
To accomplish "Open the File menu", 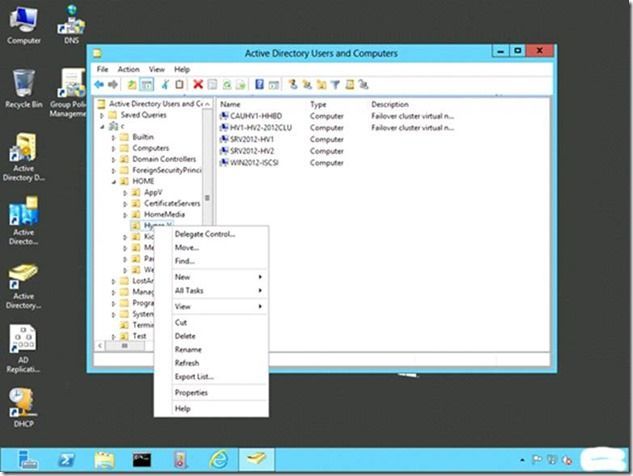I will point(103,69).
